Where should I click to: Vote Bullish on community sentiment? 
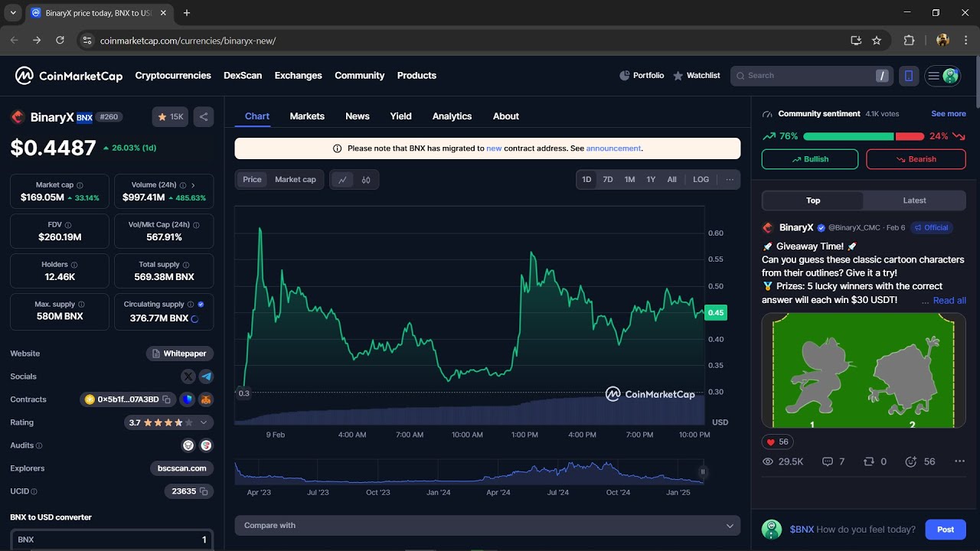[810, 159]
